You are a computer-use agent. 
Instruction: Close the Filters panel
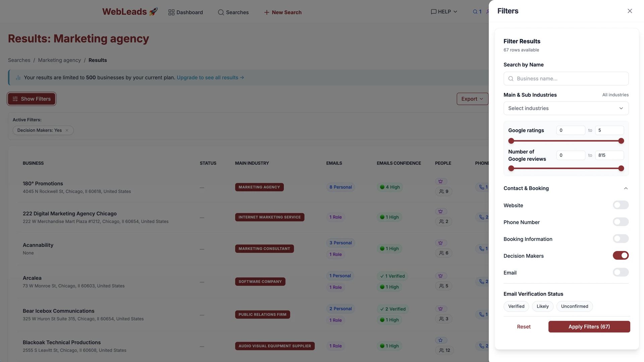click(630, 11)
